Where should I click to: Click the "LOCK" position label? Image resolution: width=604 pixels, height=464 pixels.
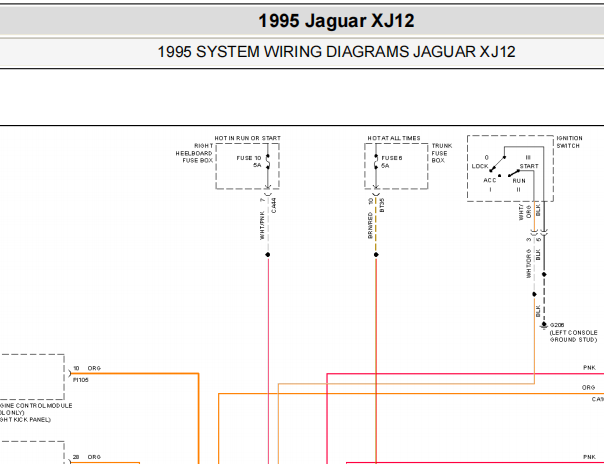point(480,166)
